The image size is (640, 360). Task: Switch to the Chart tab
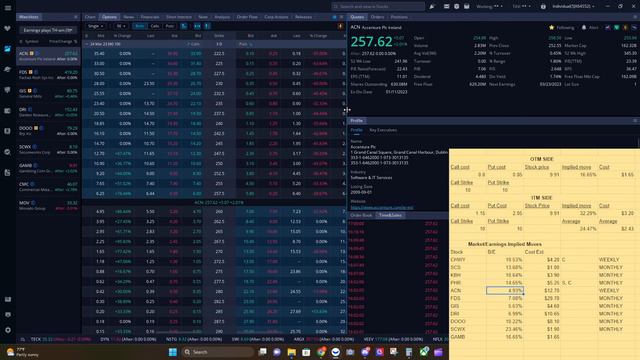click(90, 17)
